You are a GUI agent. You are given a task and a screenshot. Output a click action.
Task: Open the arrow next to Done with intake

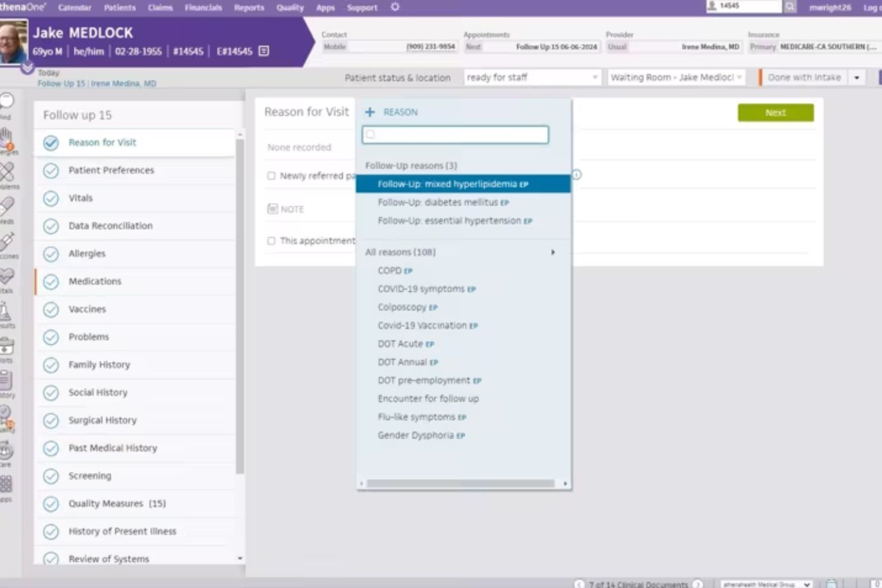point(857,77)
